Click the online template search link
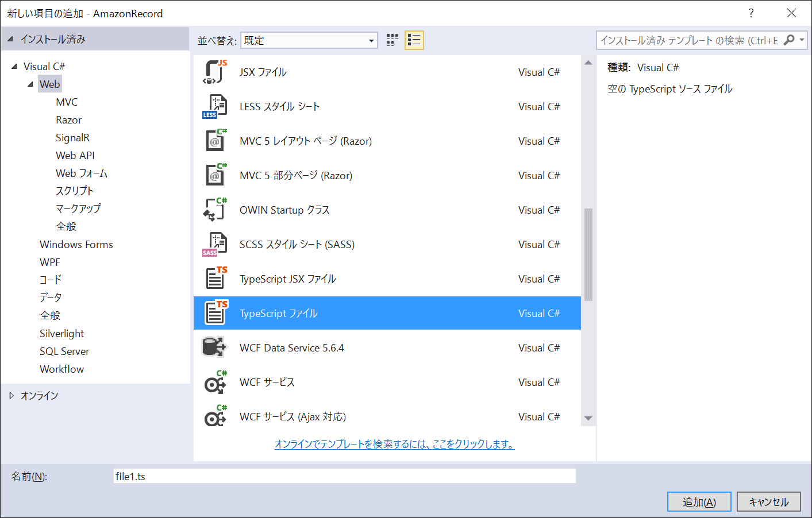Image resolution: width=812 pixels, height=518 pixels. 394,444
